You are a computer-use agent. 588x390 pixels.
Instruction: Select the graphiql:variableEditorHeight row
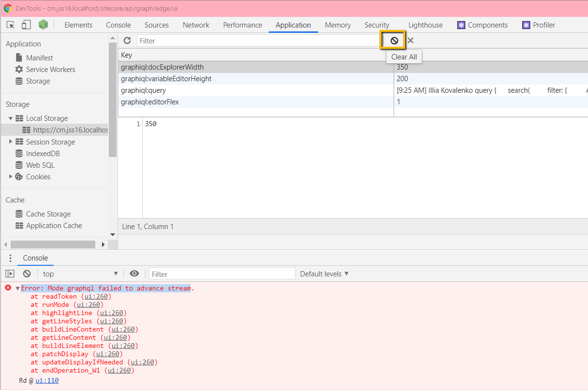pos(353,79)
